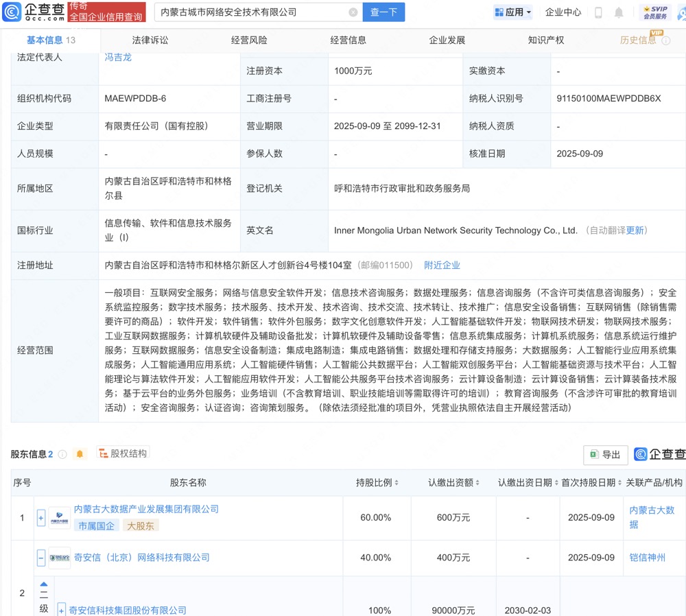
Task: Select business term 2025-09-09 至 2099-12-31
Action: click(x=387, y=126)
